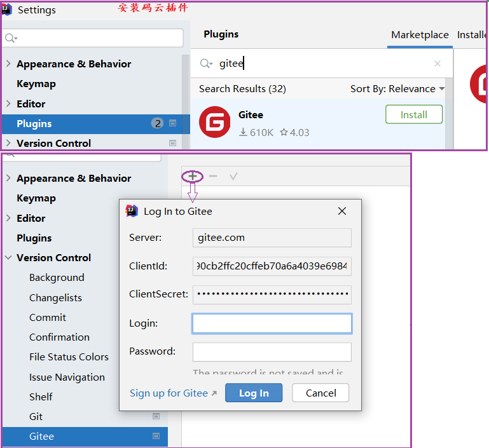Open the Issue Navigation settings page

point(67,377)
